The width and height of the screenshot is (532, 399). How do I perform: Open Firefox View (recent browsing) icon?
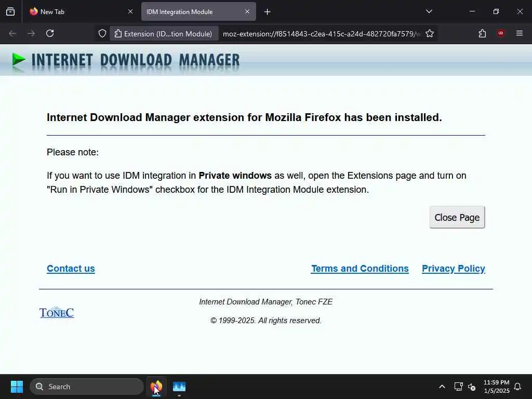(x=10, y=11)
